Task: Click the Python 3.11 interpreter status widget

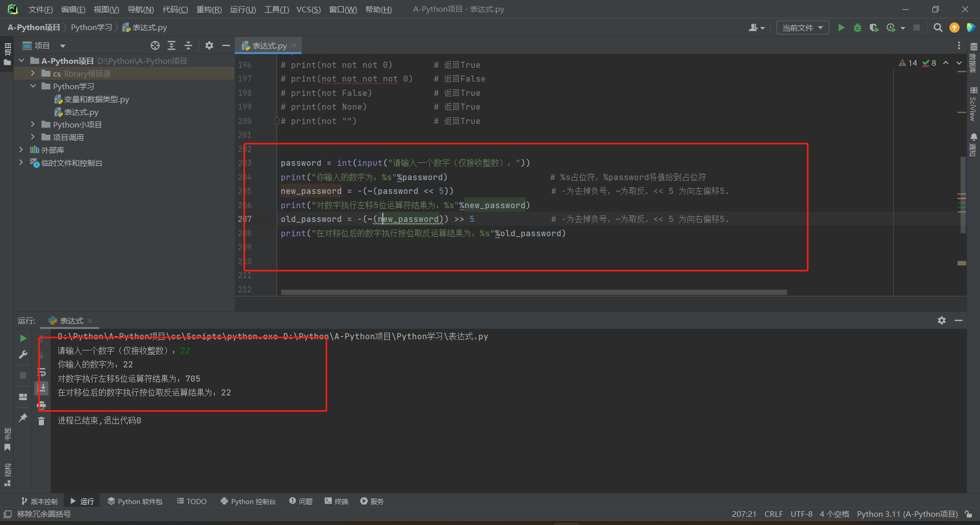Action: click(906, 514)
